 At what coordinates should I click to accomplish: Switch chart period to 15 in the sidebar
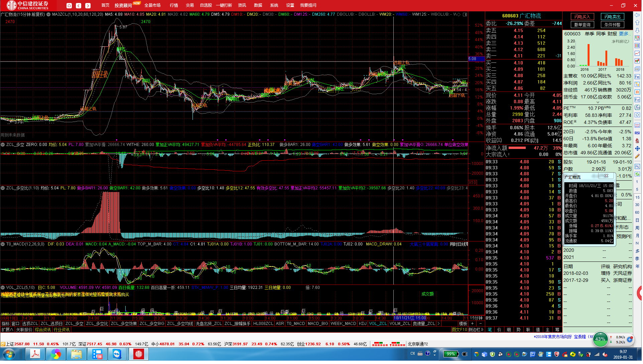point(637,197)
